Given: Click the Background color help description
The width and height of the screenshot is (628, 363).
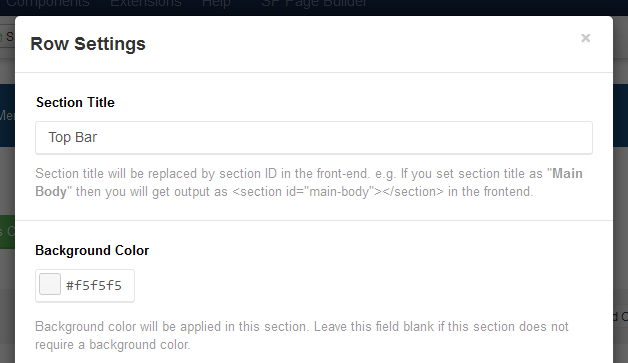Looking at the screenshot, I should (x=302, y=335).
